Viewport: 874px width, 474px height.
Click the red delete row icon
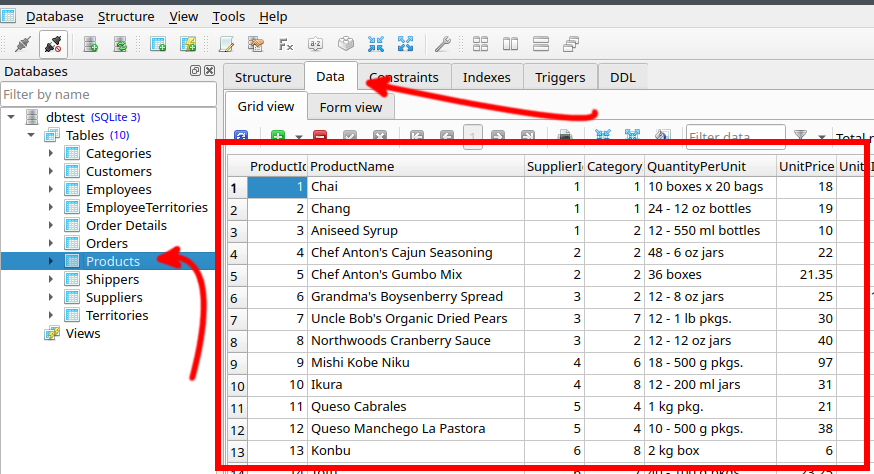click(x=320, y=137)
